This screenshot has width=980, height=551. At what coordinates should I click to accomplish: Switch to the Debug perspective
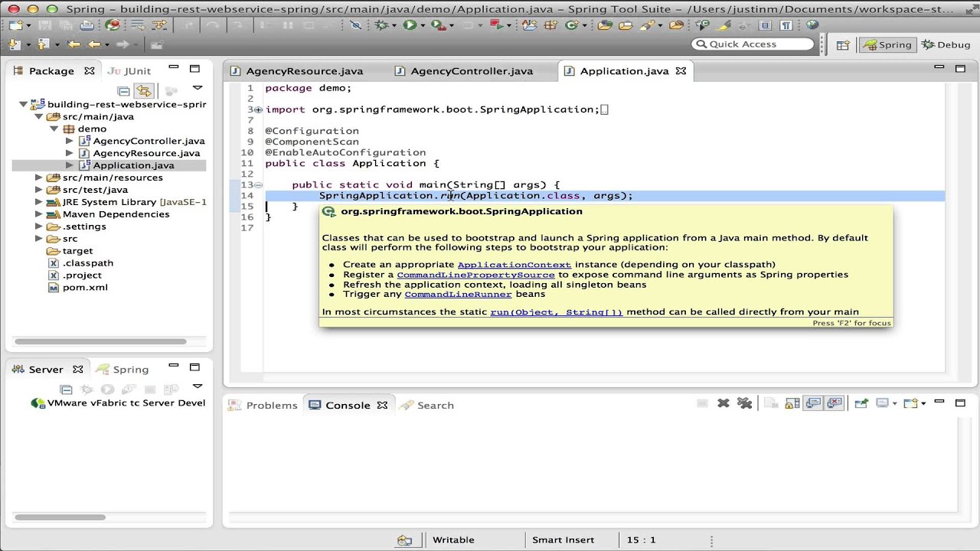(946, 44)
